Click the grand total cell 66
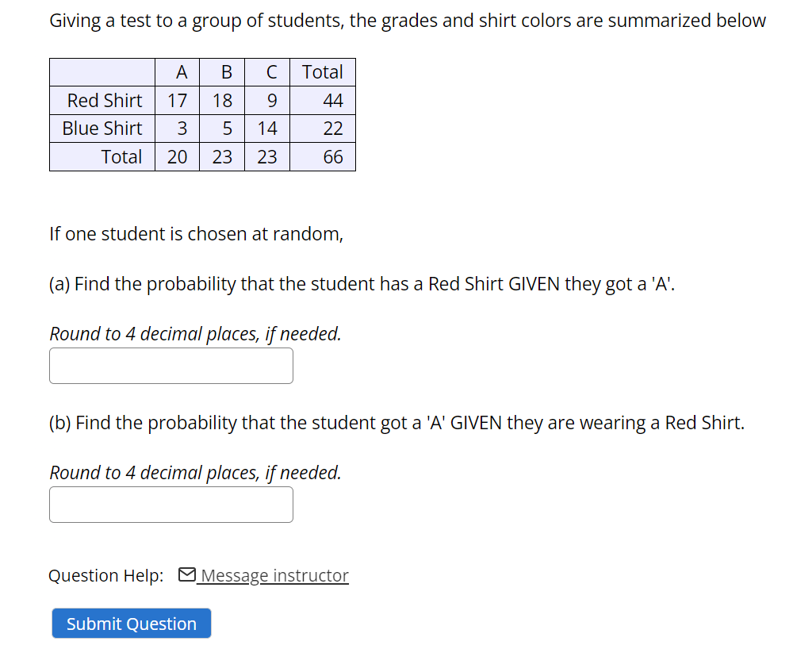This screenshot has width=793, height=672. [323, 157]
